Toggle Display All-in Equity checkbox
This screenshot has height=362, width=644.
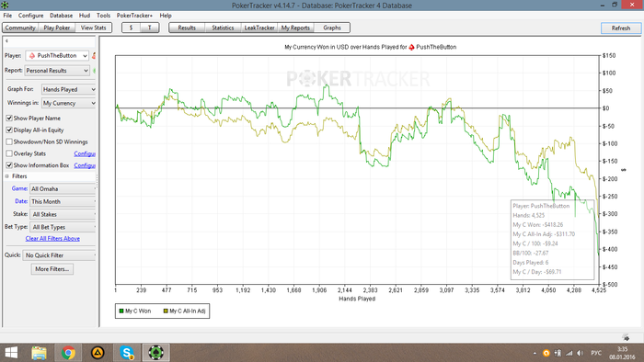point(9,130)
